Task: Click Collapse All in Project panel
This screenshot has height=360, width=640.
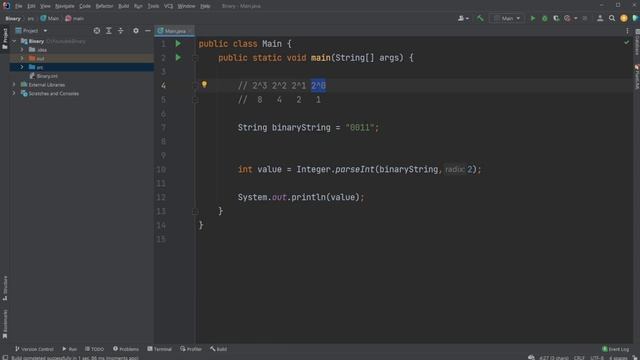Action: pos(120,31)
